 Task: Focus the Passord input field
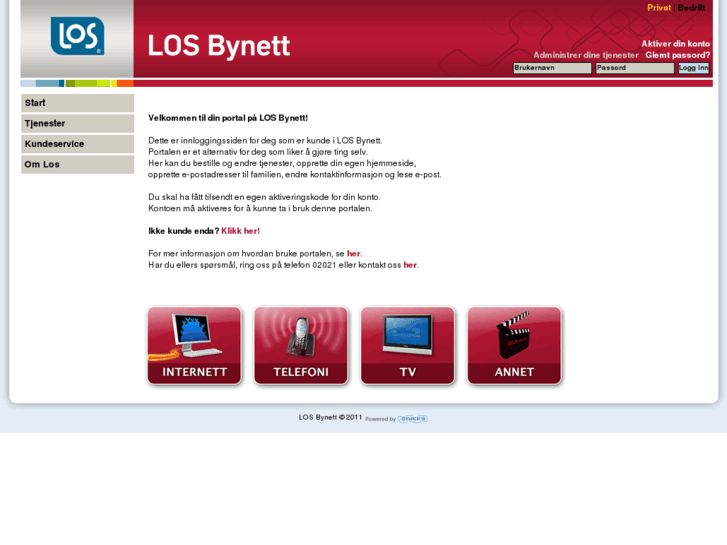(635, 68)
